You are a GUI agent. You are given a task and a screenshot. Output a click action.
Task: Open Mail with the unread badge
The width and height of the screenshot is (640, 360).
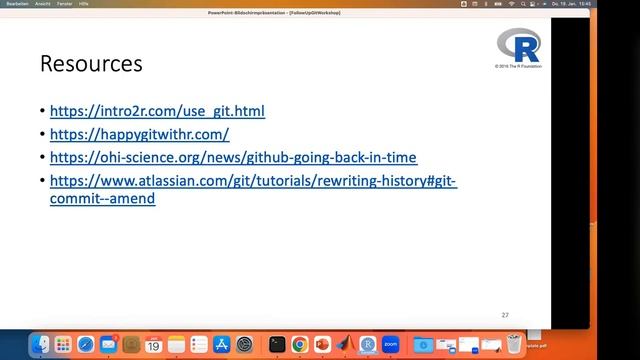pos(109,345)
